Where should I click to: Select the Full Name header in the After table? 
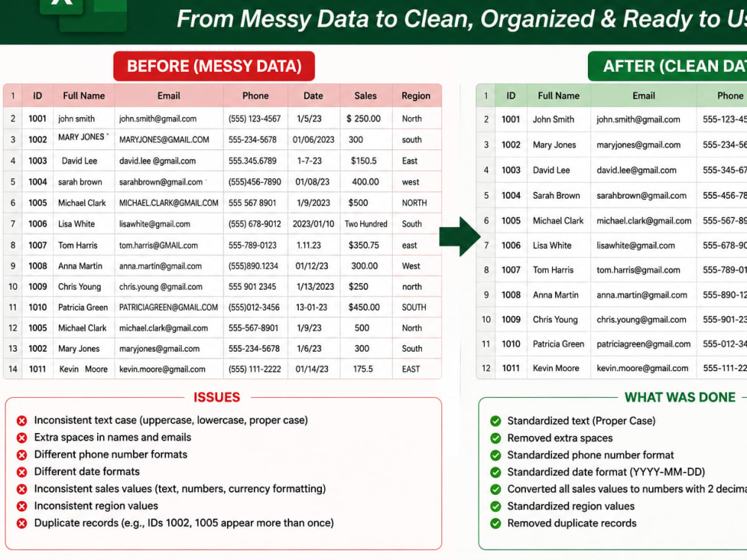(x=559, y=96)
